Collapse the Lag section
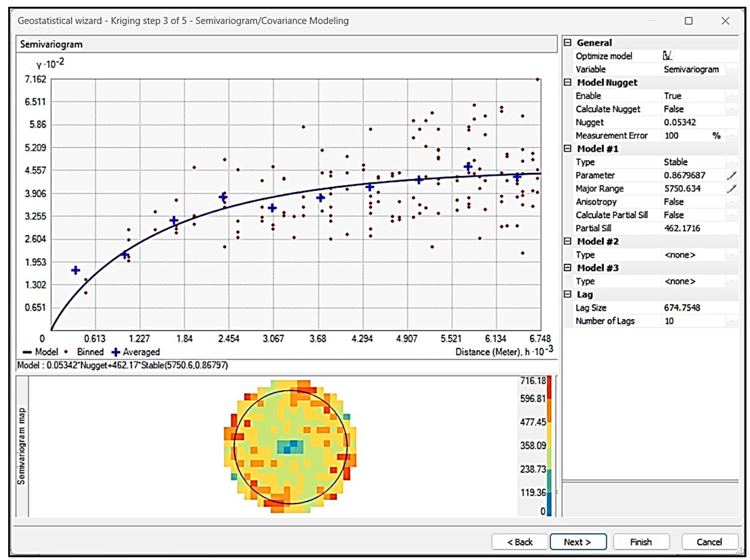 click(x=568, y=294)
